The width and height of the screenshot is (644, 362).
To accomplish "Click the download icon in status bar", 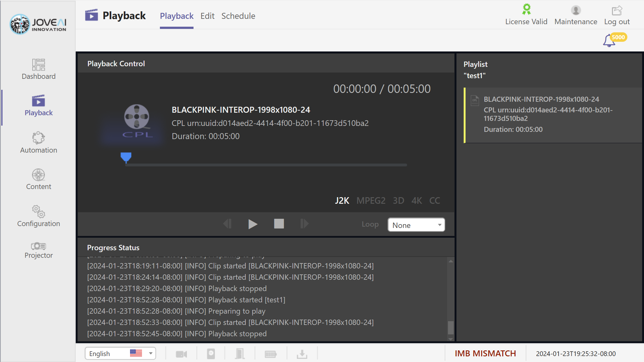I will click(302, 354).
